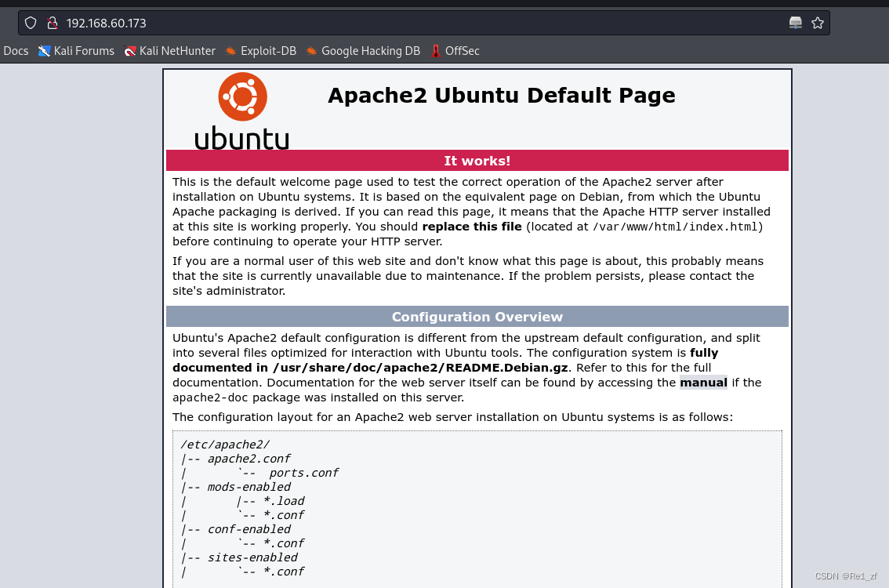Click the replace this file bold text
The width and height of the screenshot is (889, 588).
(472, 227)
